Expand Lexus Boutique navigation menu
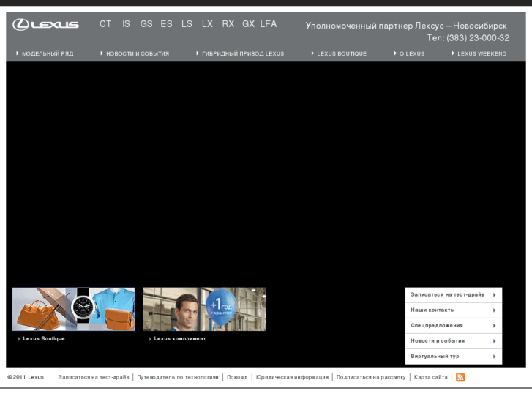The height and width of the screenshot is (399, 532). (339, 53)
